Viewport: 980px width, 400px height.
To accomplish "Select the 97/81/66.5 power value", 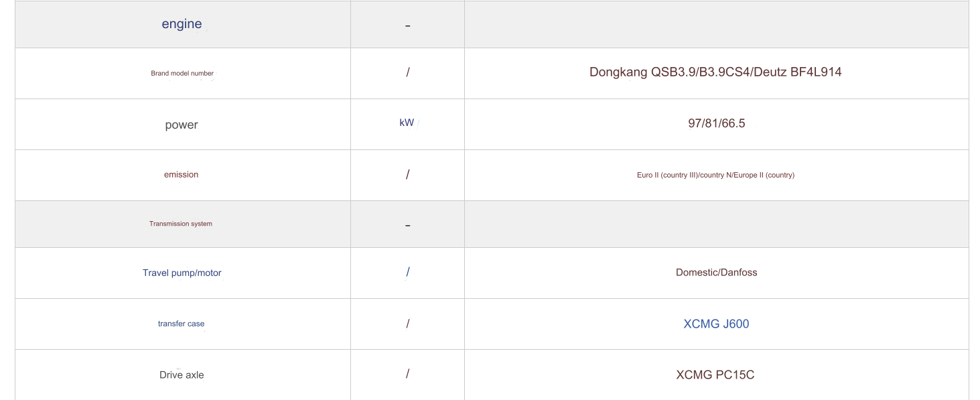I will [716, 123].
